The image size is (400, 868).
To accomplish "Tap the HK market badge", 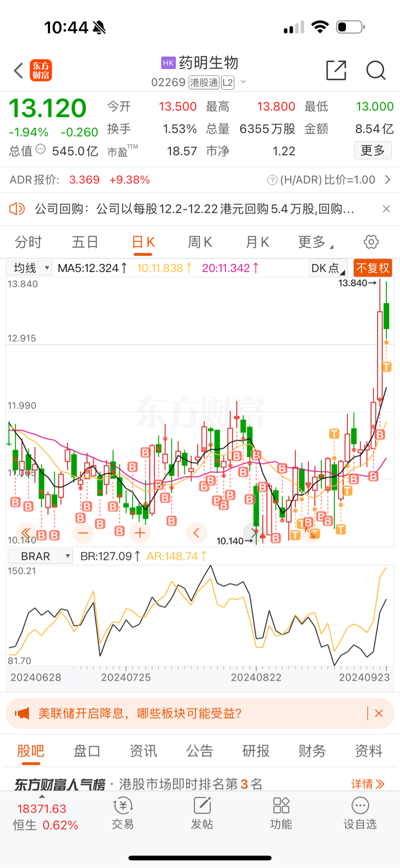I will pyautogui.click(x=168, y=63).
